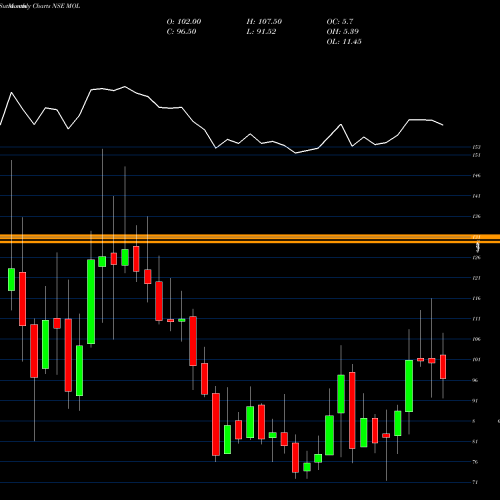Select the low price L: 91.52
This screenshot has width=500, height=500.
[261, 31]
